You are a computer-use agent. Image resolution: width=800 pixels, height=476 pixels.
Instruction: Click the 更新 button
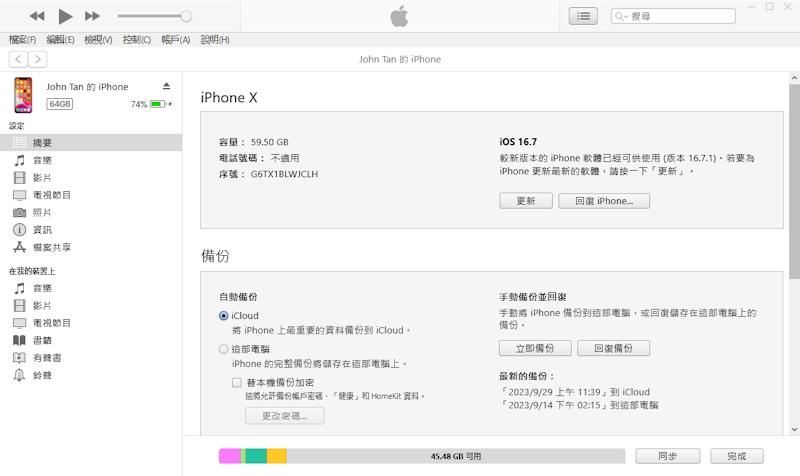point(526,201)
